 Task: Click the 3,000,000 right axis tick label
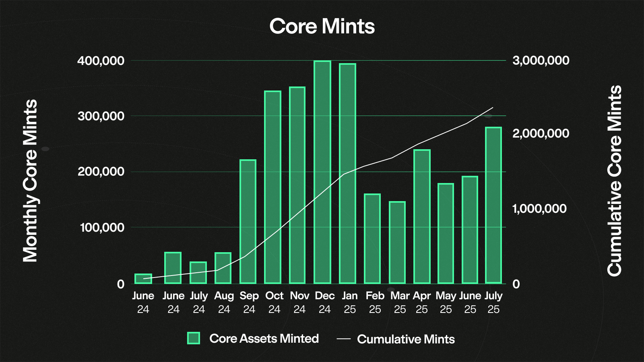pos(541,60)
